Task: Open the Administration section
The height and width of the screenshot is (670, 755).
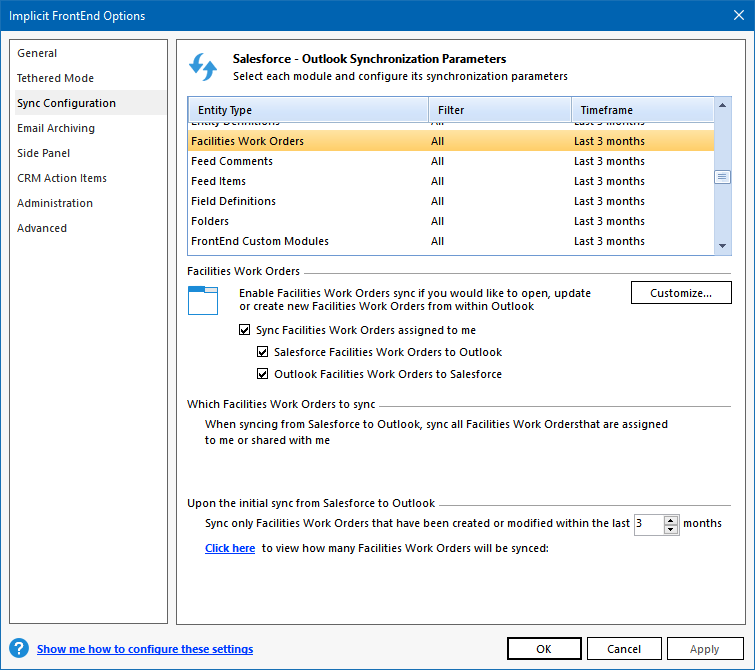Action: [x=55, y=203]
